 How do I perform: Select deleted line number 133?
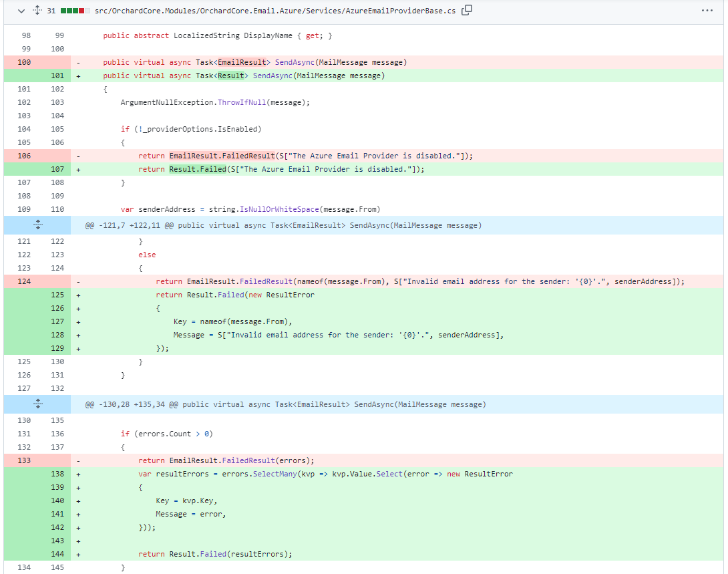click(x=24, y=460)
